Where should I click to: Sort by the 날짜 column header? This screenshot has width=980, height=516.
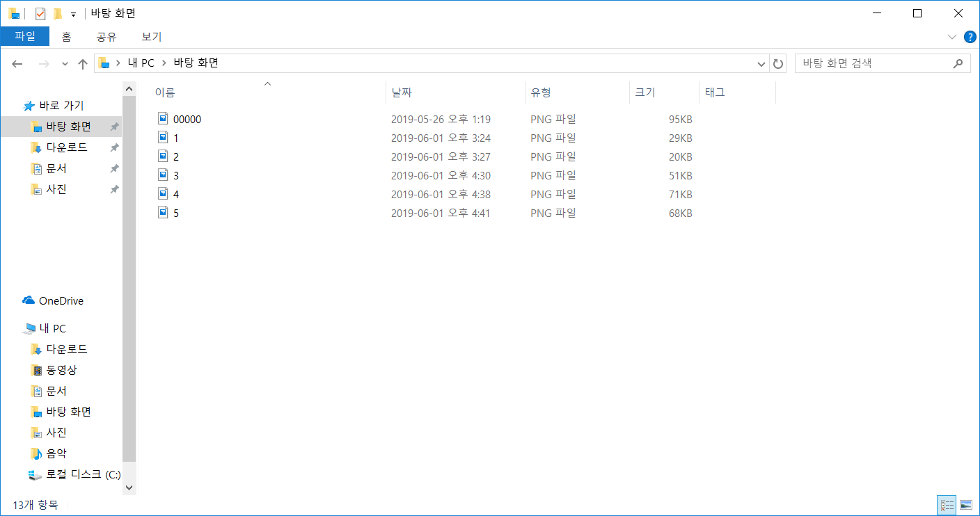pyautogui.click(x=455, y=92)
